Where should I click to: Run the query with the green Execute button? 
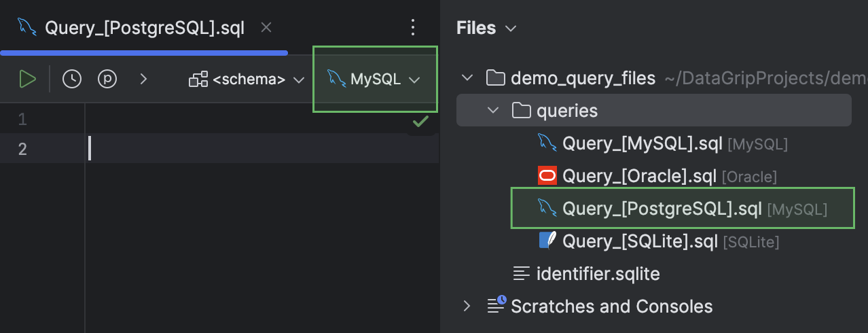[x=27, y=79]
